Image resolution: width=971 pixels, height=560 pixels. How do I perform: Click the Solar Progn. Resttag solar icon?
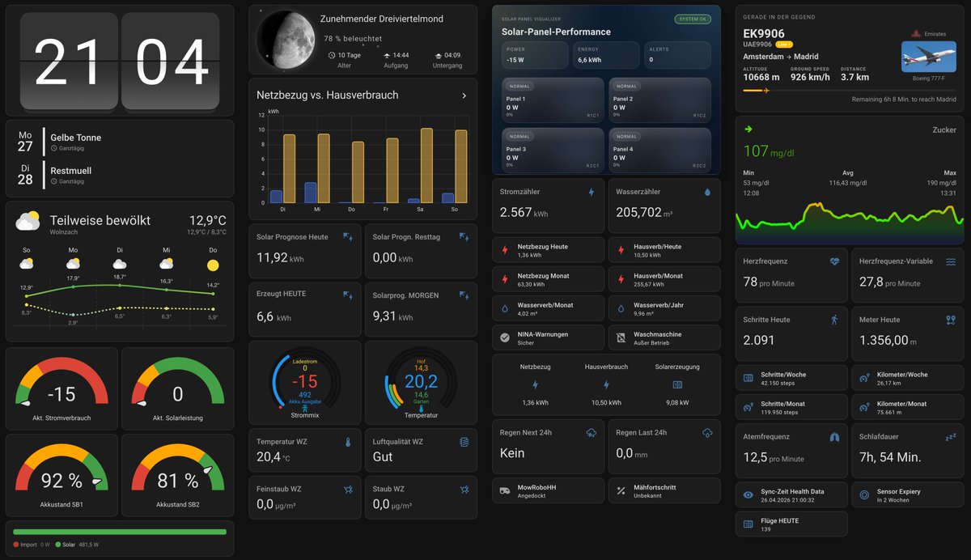[x=464, y=237]
